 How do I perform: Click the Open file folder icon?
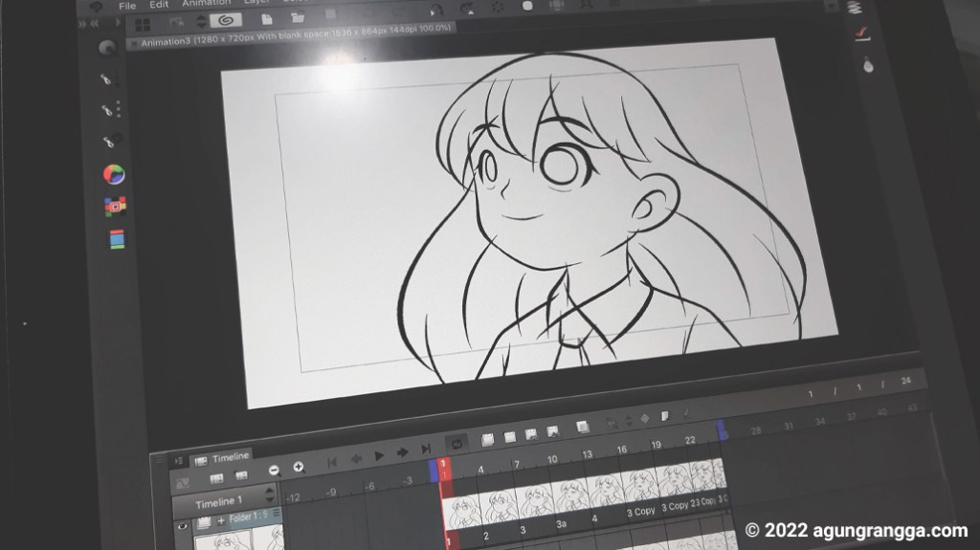pos(297,18)
